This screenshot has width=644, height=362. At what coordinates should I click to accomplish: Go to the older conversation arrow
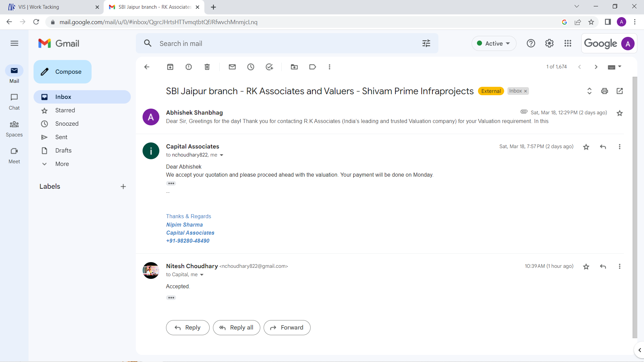point(596,67)
